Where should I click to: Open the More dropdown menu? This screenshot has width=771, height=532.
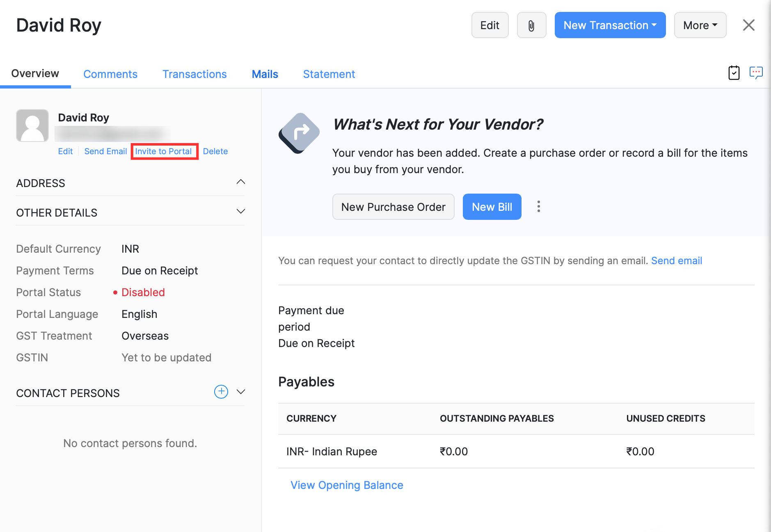tap(700, 25)
